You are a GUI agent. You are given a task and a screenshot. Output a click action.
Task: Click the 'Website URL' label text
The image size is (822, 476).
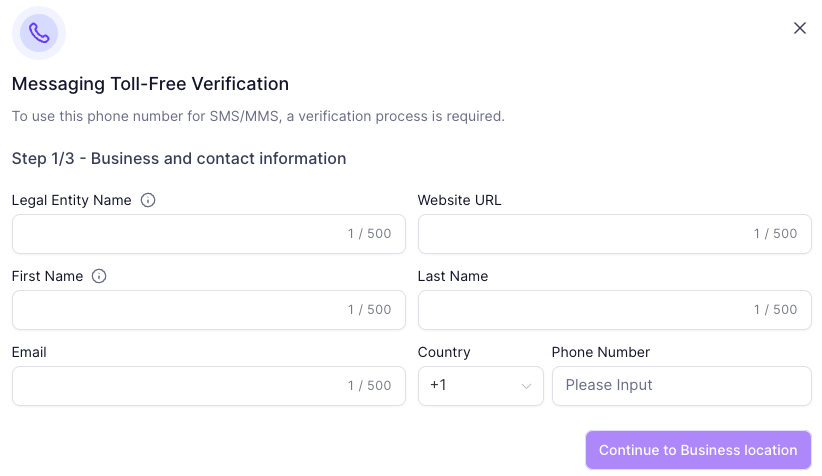tap(460, 200)
